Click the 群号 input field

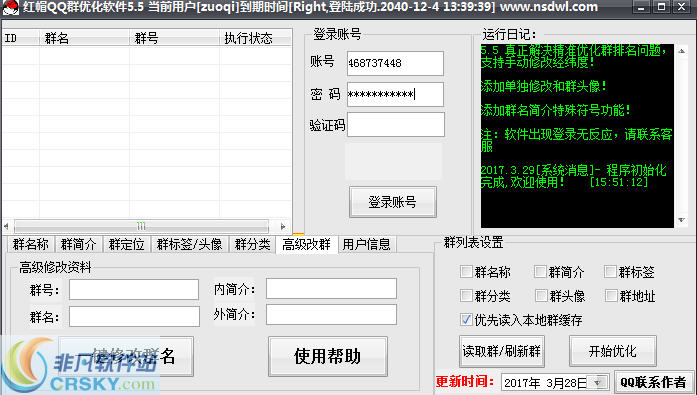[x=134, y=290]
